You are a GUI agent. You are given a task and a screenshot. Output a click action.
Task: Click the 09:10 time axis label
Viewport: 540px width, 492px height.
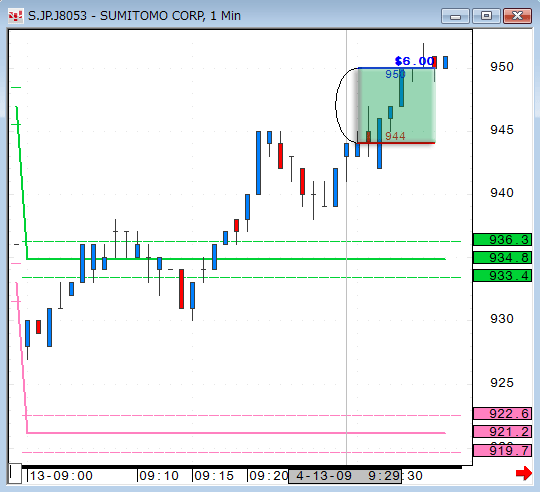[x=159, y=476]
